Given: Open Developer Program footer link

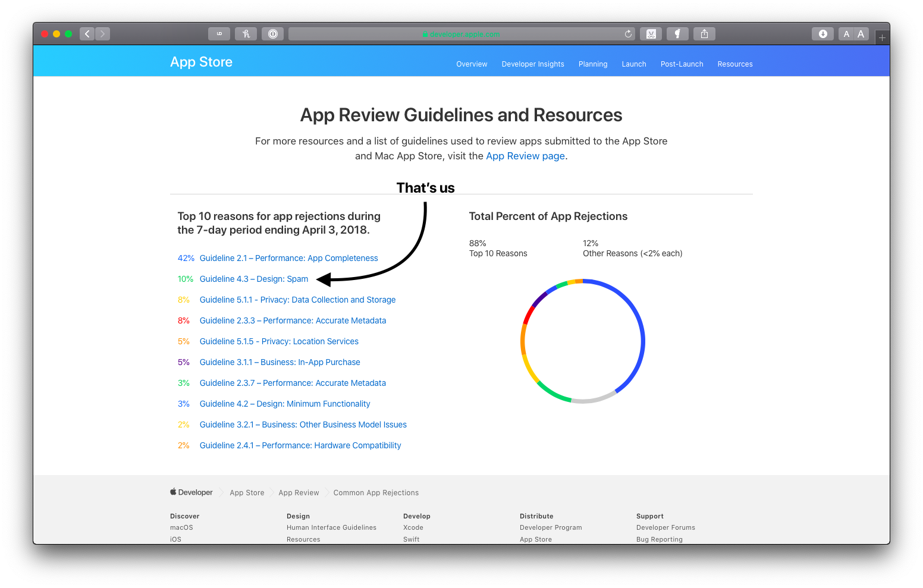Looking at the screenshot, I should click(551, 527).
